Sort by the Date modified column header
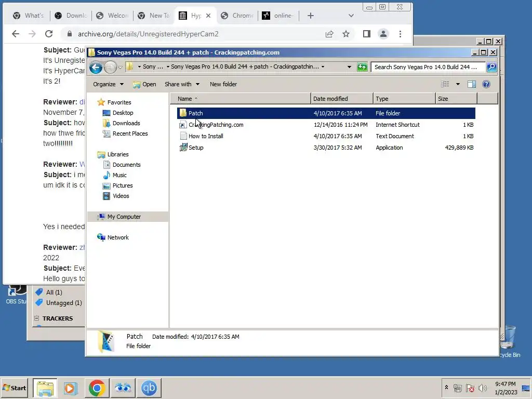 pos(342,99)
